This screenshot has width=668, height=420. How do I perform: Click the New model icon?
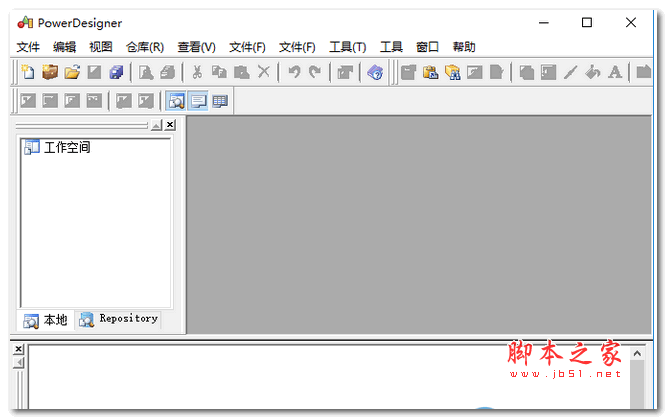pyautogui.click(x=28, y=72)
